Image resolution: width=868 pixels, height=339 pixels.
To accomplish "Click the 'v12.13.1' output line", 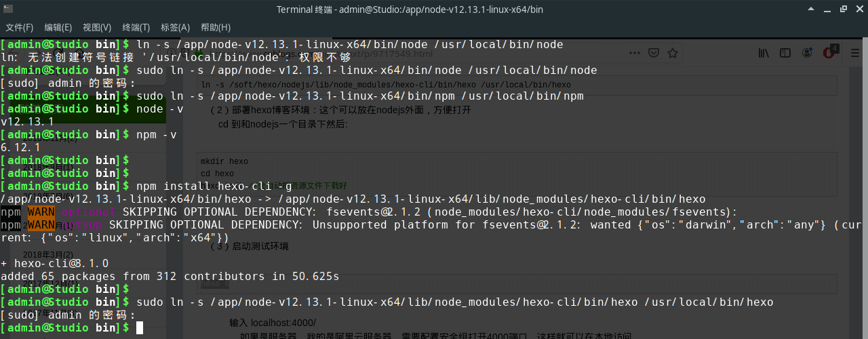I will pyautogui.click(x=27, y=122).
